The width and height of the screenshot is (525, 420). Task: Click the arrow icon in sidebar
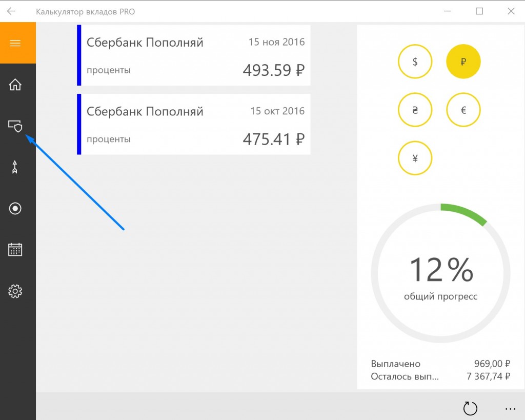point(15,167)
